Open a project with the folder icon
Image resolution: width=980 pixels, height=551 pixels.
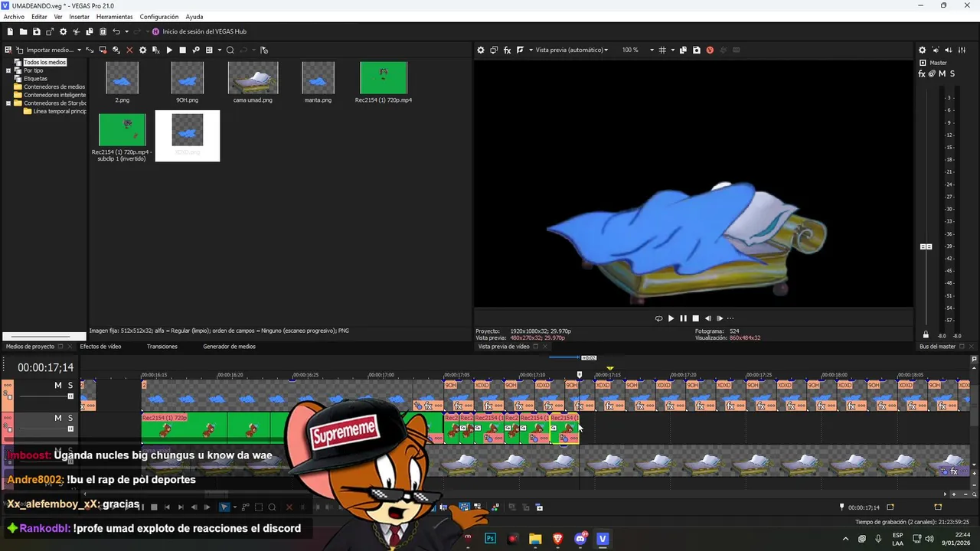[23, 31]
